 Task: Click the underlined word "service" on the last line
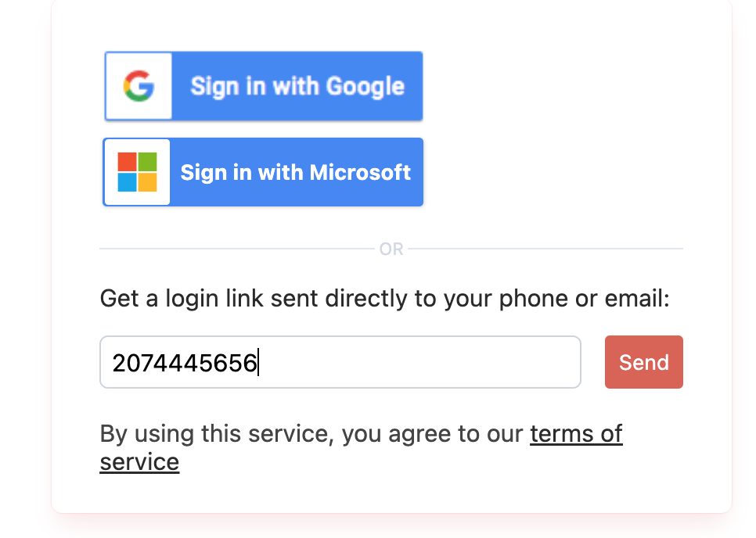[x=139, y=461]
